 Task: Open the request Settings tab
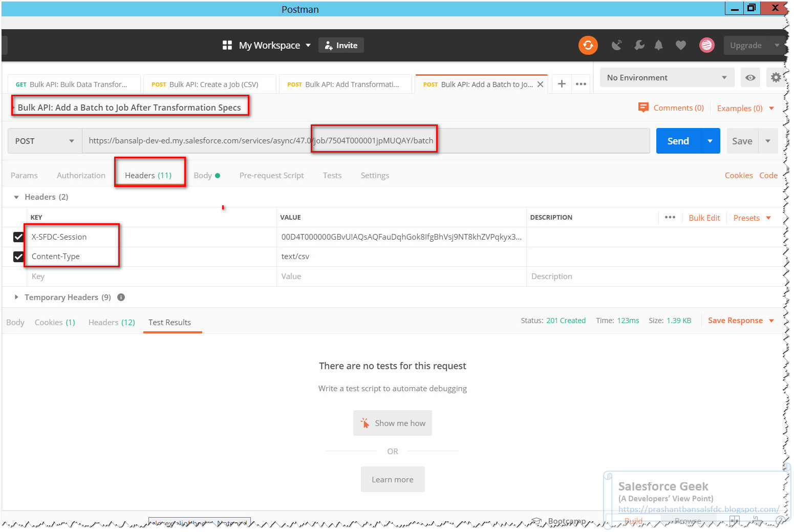click(x=375, y=175)
